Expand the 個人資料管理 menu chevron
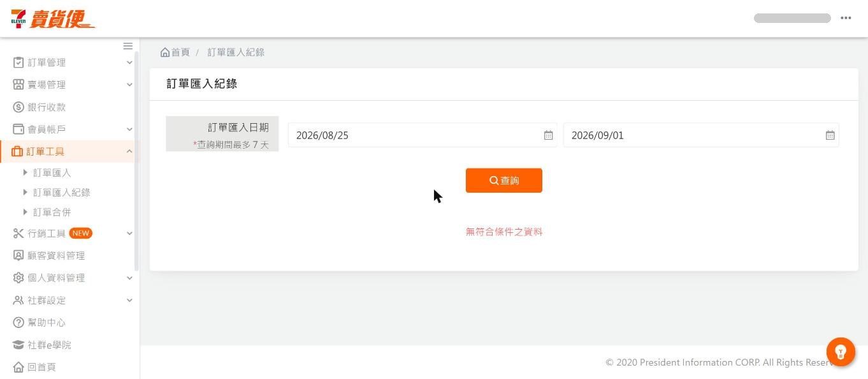 click(x=129, y=278)
